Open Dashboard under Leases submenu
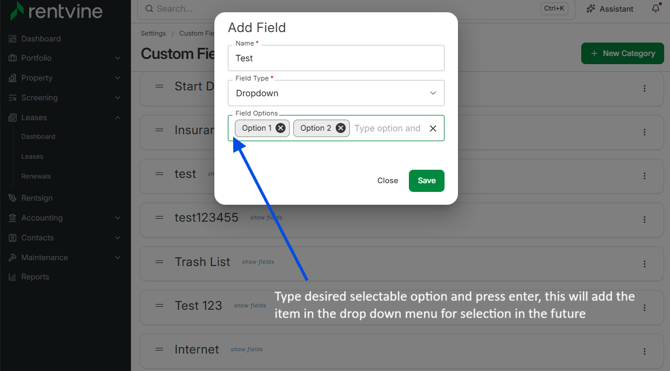The image size is (670, 371). [x=38, y=137]
